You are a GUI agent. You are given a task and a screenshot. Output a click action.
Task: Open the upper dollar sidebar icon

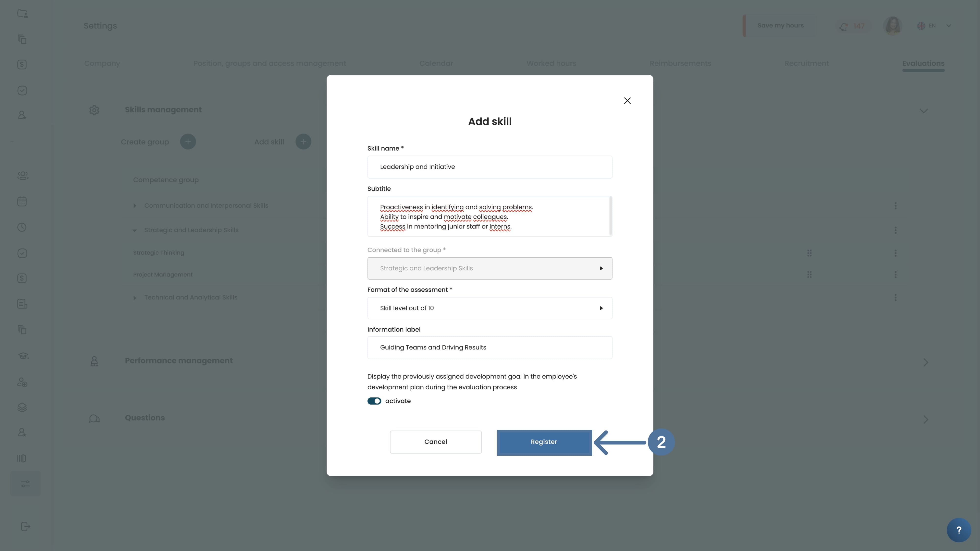pos(22,65)
